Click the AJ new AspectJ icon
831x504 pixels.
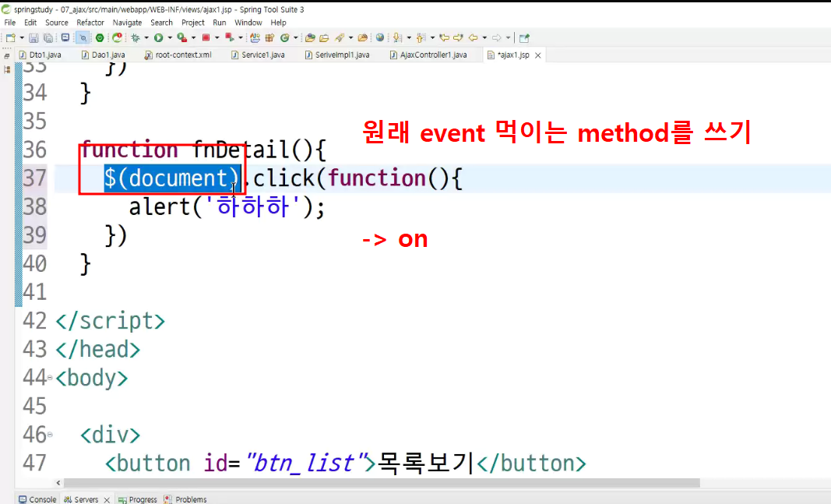(x=255, y=37)
